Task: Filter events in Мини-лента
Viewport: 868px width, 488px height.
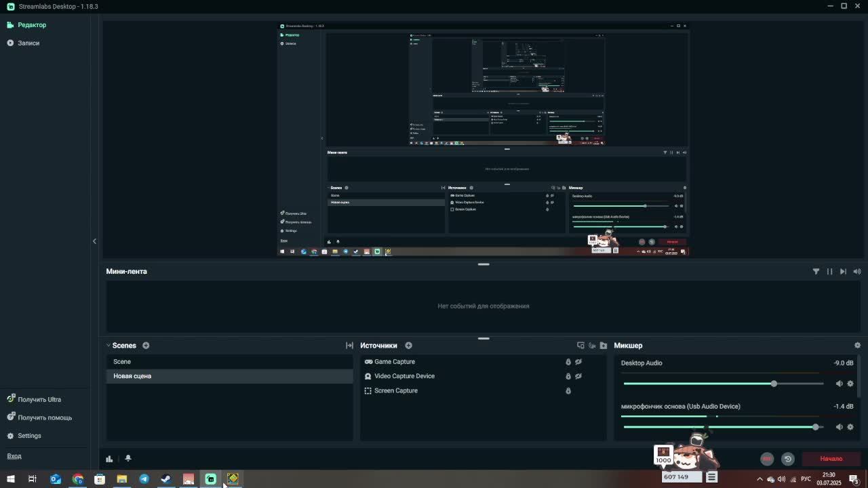Action: (816, 271)
